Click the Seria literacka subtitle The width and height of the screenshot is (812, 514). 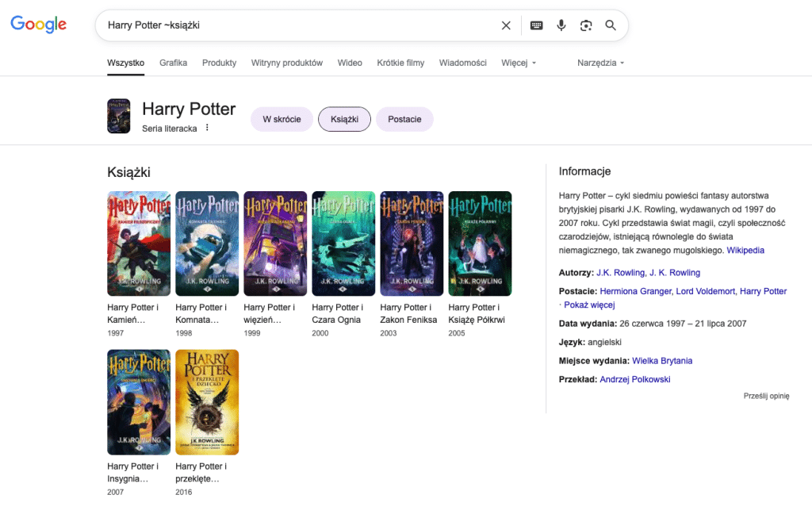pos(170,128)
